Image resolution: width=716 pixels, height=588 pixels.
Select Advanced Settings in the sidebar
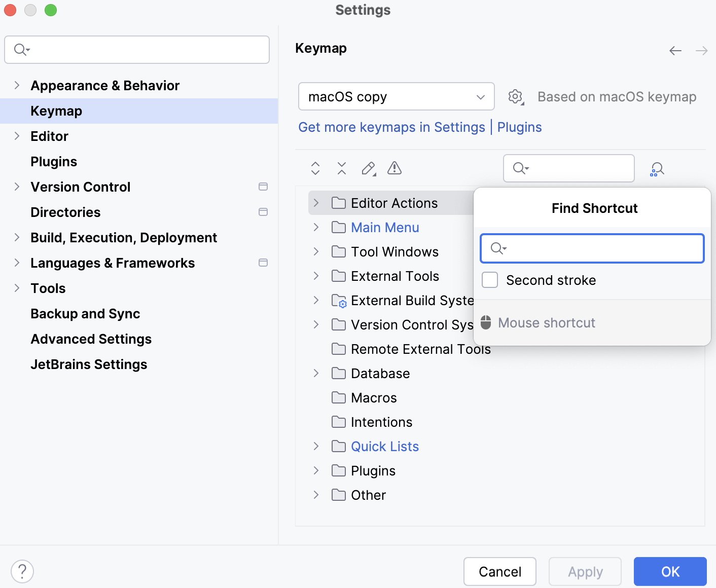91,339
